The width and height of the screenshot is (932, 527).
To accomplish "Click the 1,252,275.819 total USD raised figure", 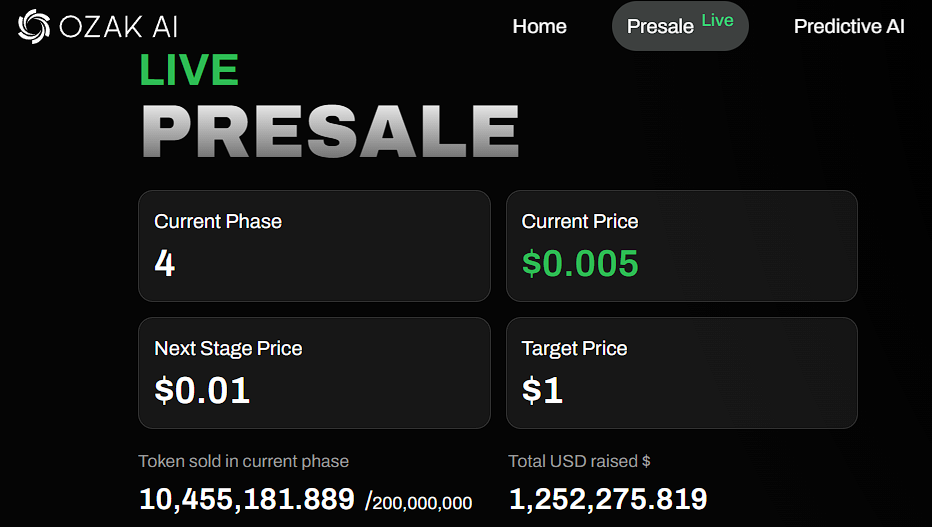I will (608, 499).
